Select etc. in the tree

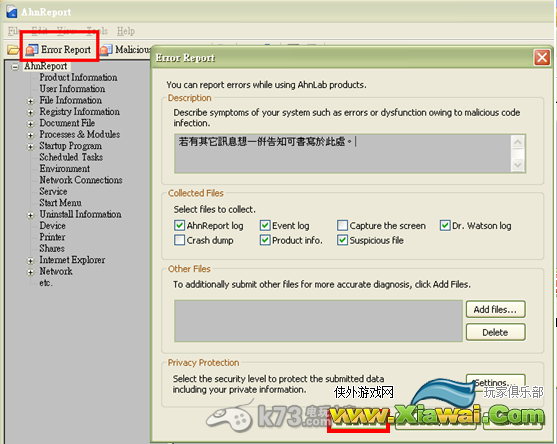point(46,283)
